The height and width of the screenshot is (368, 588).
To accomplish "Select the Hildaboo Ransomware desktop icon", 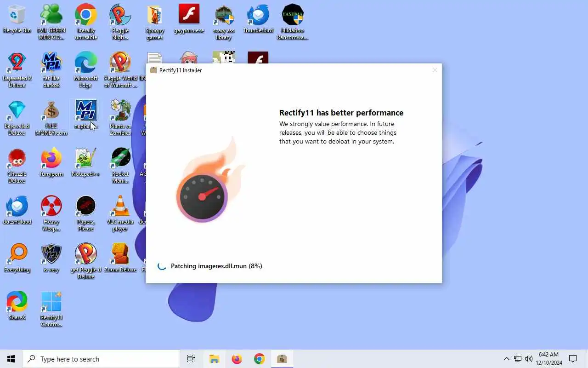I will click(x=293, y=22).
